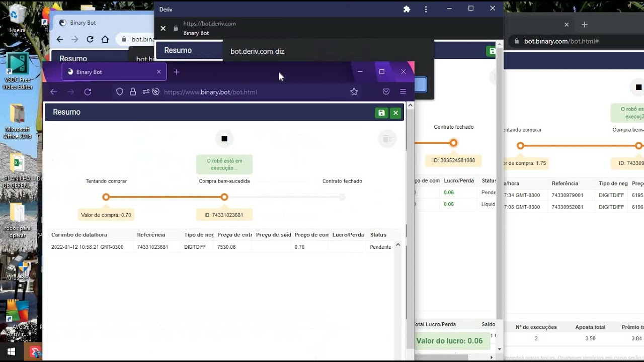Click the Compra bem-sucedida step marker
Screen dimensions: 644x362
coord(224,197)
